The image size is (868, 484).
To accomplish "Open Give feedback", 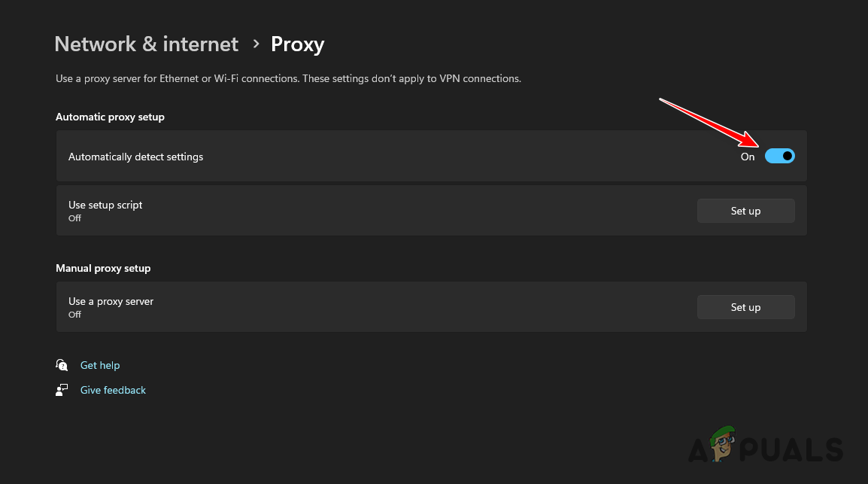I will [x=113, y=390].
